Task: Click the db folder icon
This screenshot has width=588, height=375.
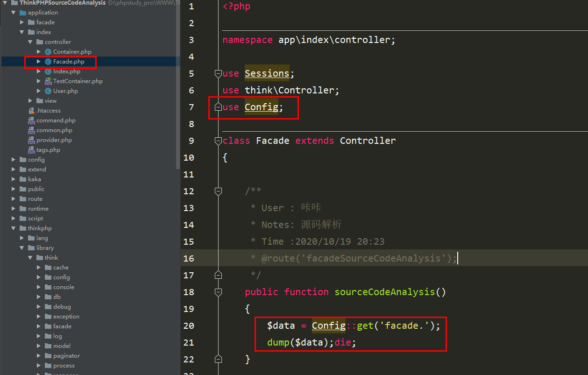Action: (48, 297)
